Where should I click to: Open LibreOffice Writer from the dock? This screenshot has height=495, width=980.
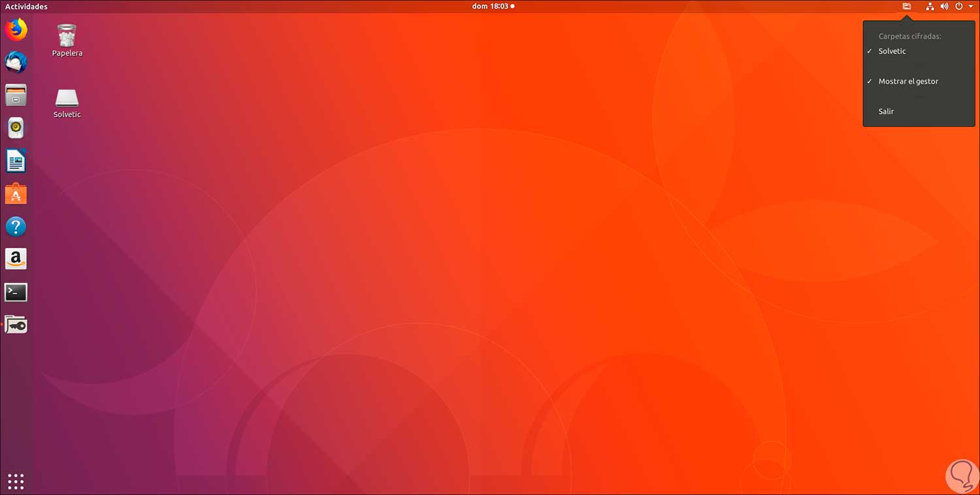[x=16, y=161]
